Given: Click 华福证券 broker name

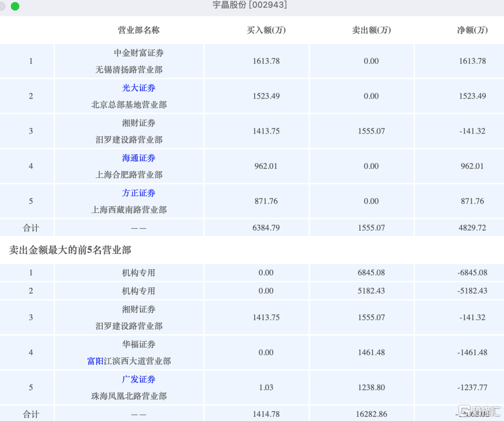Looking at the screenshot, I should coord(139,344).
